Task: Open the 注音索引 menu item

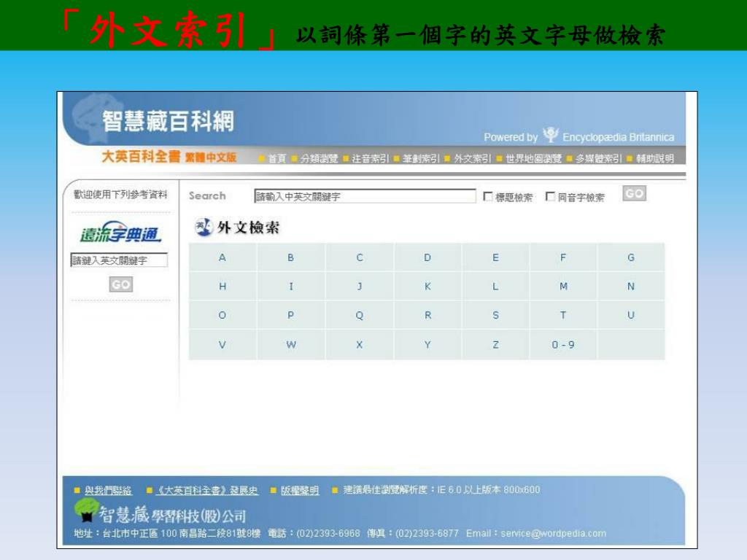Action: pyautogui.click(x=370, y=158)
